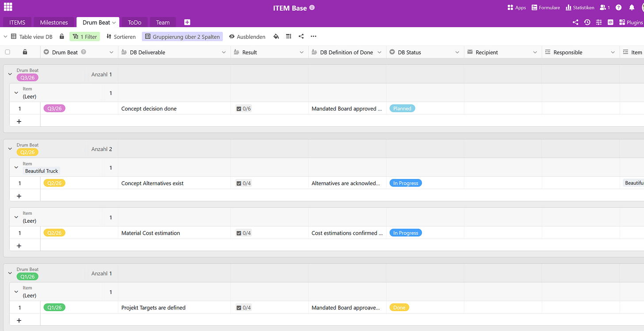Open the script code icon in the tab bar
644x331 pixels.
point(610,22)
